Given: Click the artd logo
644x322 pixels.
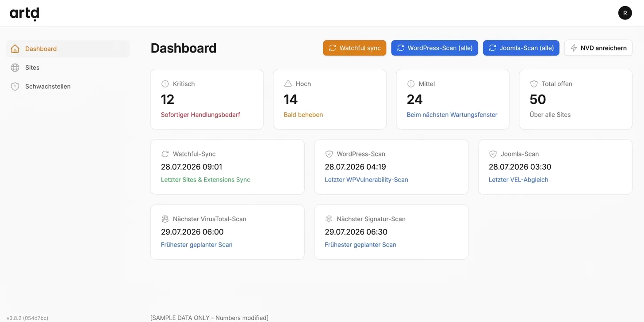Looking at the screenshot, I should (x=24, y=14).
